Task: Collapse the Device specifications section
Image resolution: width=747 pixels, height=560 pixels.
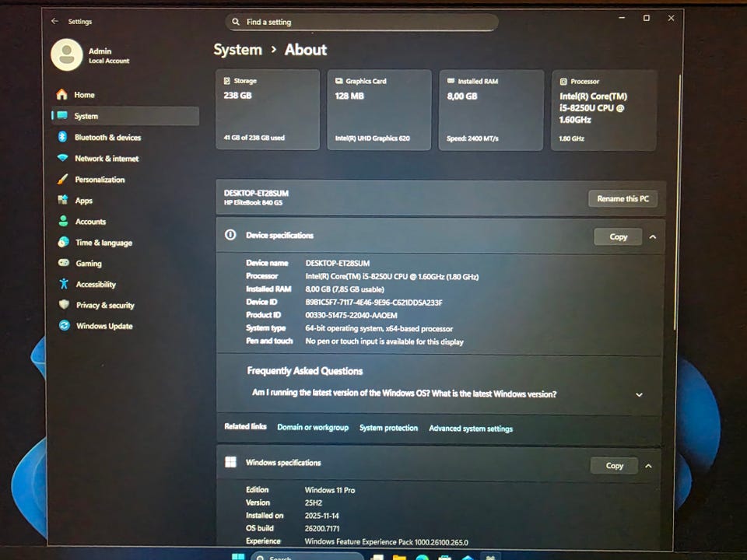Action: coord(653,236)
